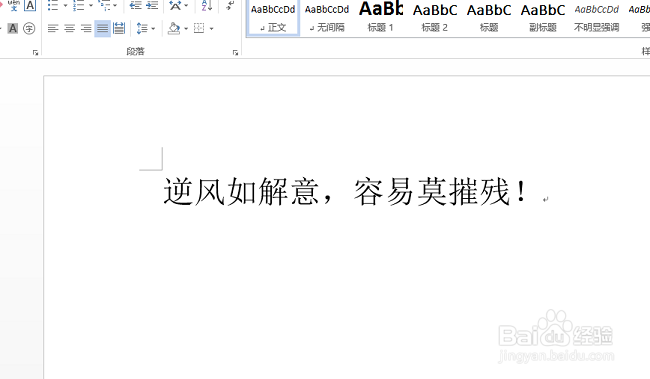Apply Distributed alignment to paragraph
Screen dimensions: 650x379
119,29
